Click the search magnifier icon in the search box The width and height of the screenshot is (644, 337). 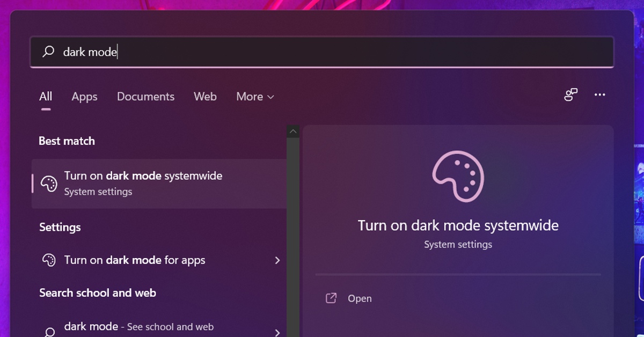[48, 52]
